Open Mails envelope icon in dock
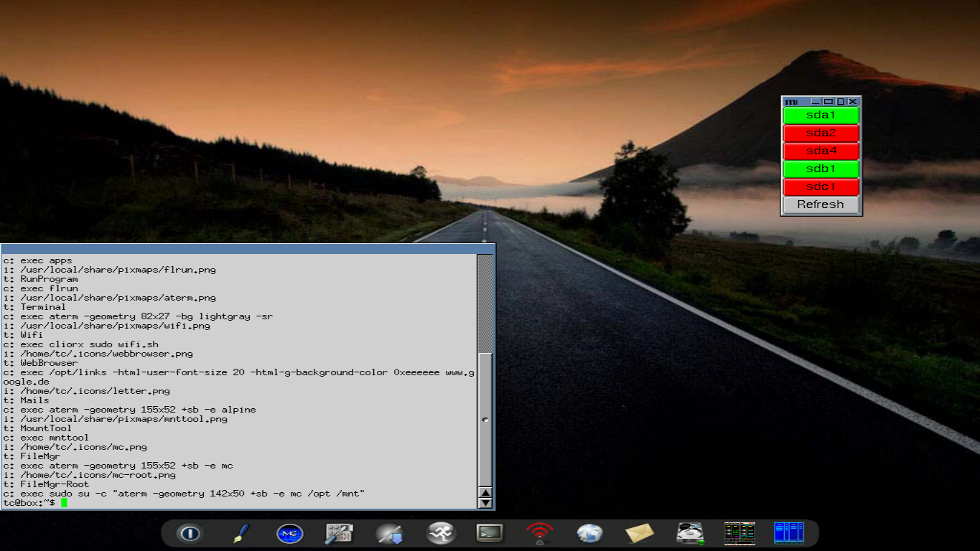This screenshot has width=980, height=551. (x=640, y=533)
